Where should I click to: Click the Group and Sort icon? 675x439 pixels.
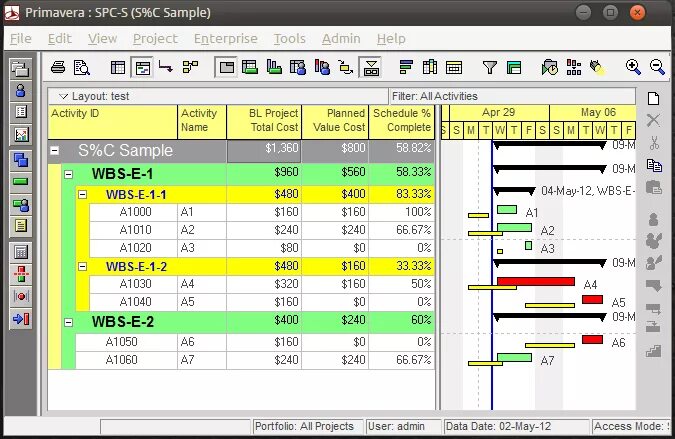(x=514, y=68)
